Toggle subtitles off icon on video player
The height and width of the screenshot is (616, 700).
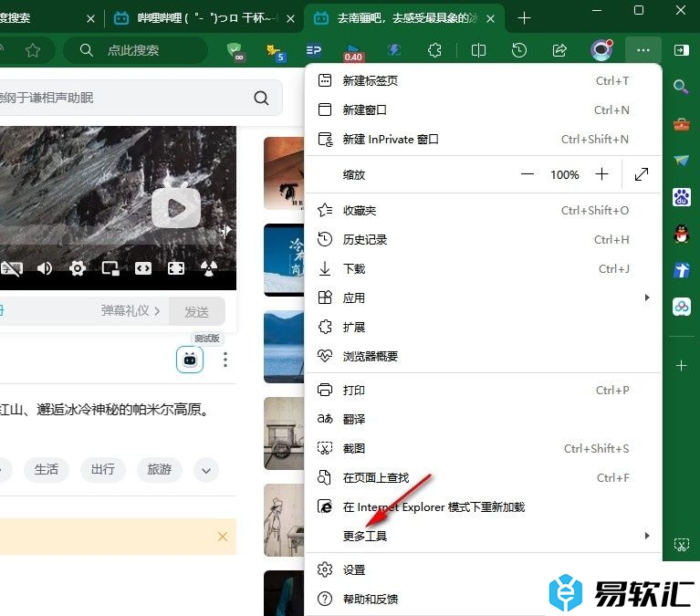(12, 268)
